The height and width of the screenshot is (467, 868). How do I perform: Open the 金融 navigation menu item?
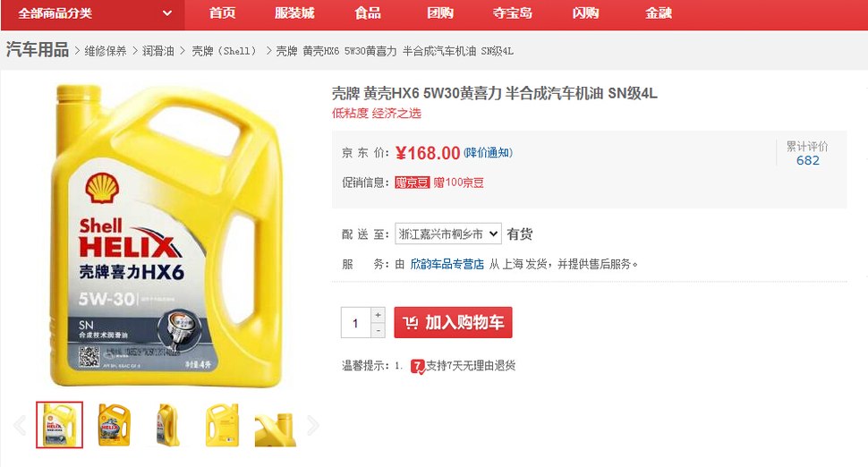pyautogui.click(x=659, y=13)
